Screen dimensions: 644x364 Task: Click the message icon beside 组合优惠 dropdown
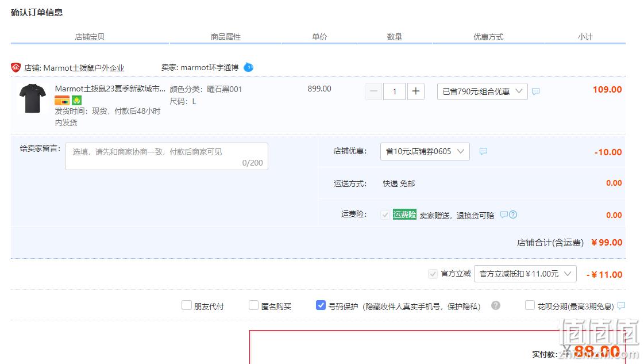point(535,91)
